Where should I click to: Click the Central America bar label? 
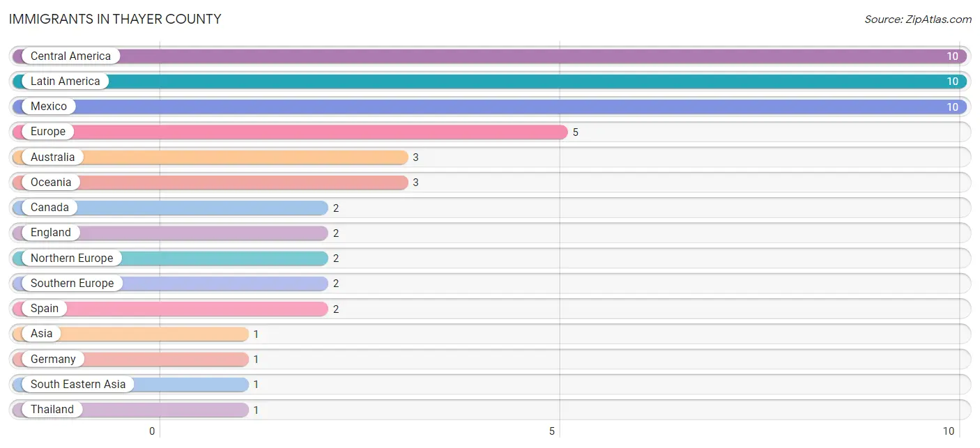(70, 56)
